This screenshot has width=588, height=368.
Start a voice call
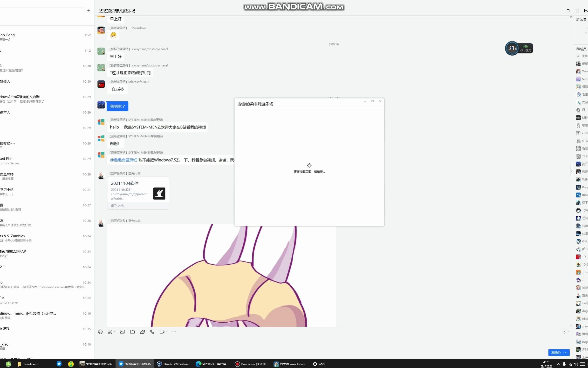coord(152,332)
